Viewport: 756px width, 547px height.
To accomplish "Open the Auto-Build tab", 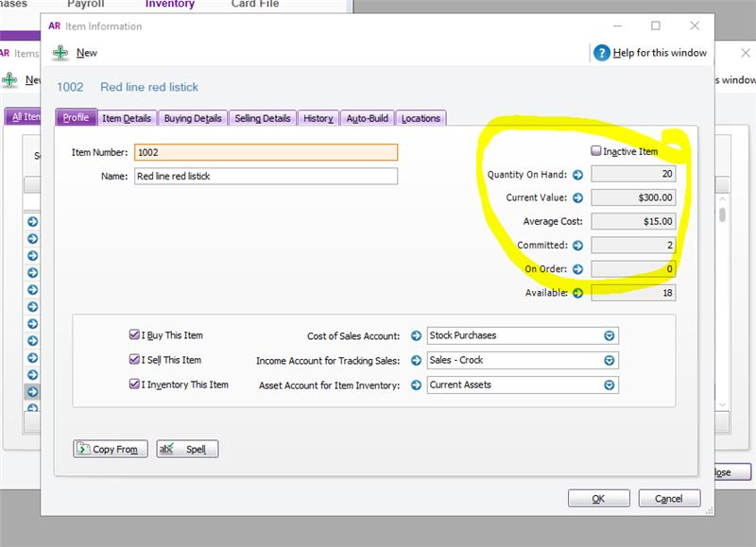I will [x=367, y=118].
